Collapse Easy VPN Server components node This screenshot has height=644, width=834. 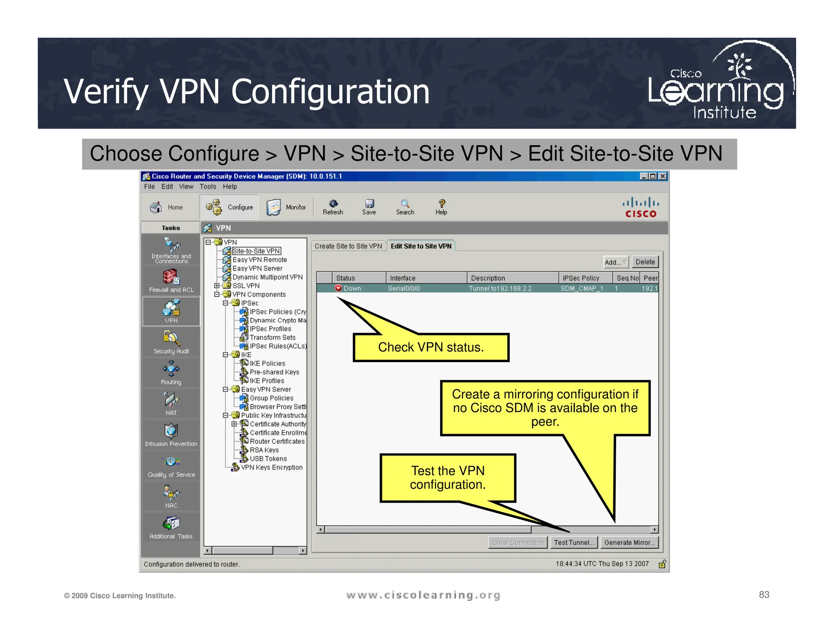226,389
